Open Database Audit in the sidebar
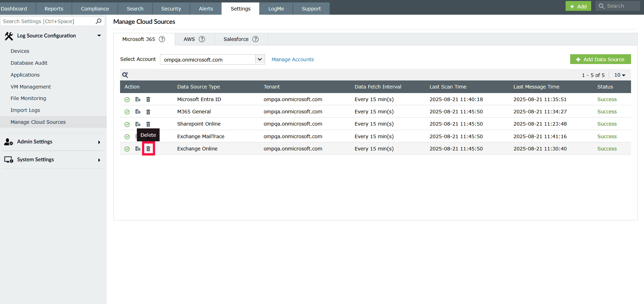644x304 pixels. [x=29, y=63]
